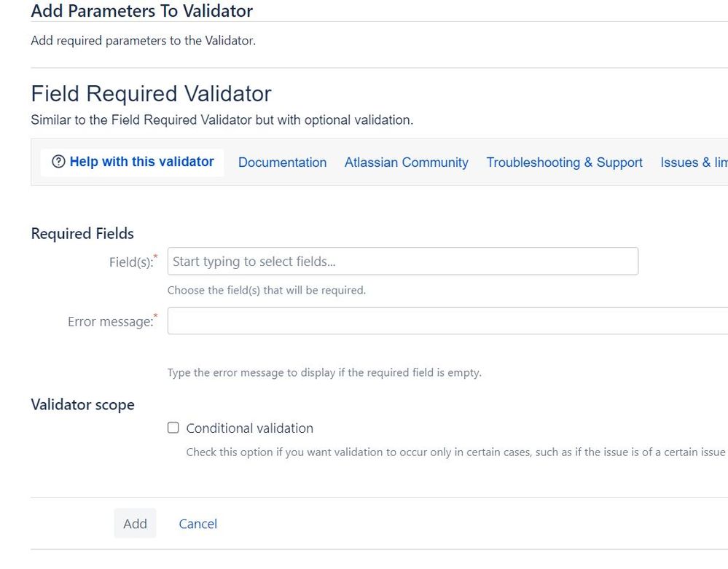Viewport: 728px width, 569px height.
Task: Click the Add Parameters To Validator heading
Action: 141,11
